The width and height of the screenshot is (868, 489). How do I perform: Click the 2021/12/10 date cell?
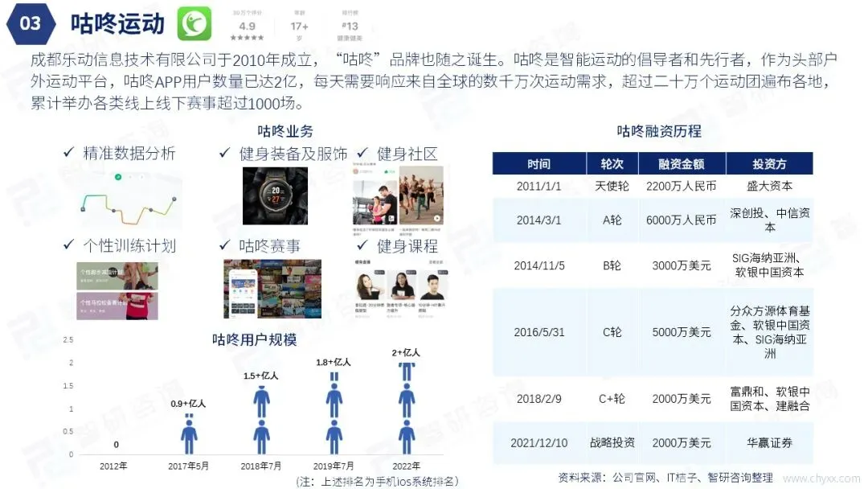[x=539, y=443]
